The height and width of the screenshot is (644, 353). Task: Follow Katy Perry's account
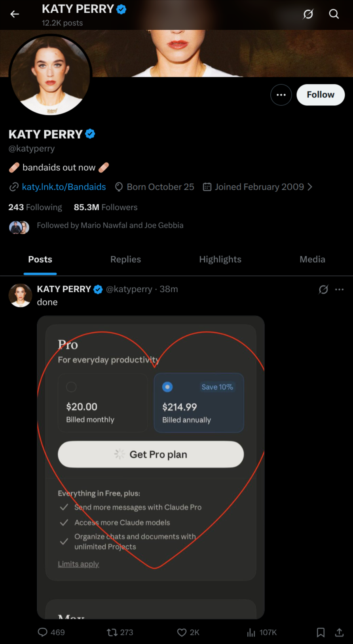(320, 95)
